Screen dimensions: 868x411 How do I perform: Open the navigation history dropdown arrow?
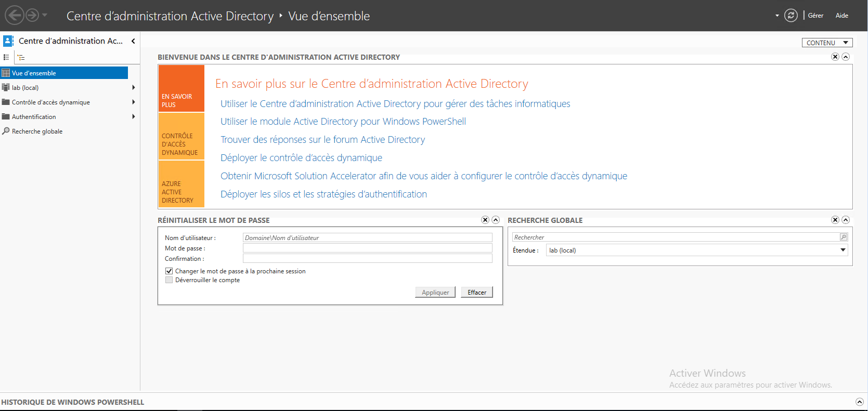45,15
